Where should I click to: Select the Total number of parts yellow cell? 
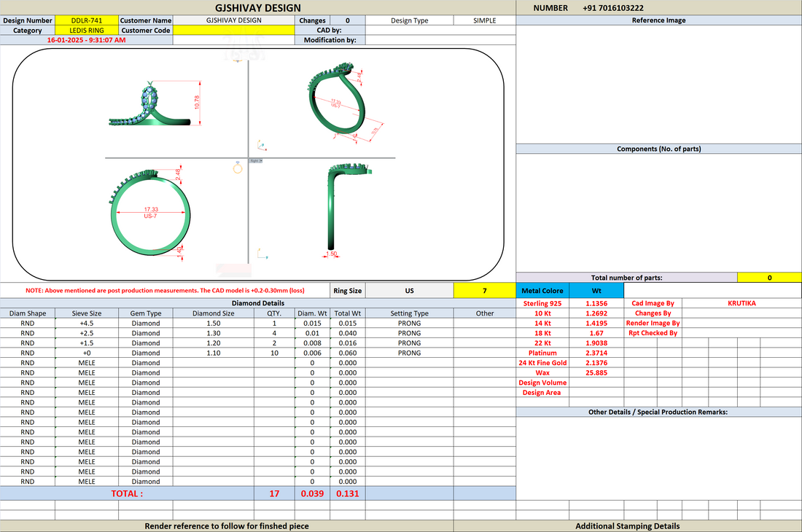[x=769, y=278]
